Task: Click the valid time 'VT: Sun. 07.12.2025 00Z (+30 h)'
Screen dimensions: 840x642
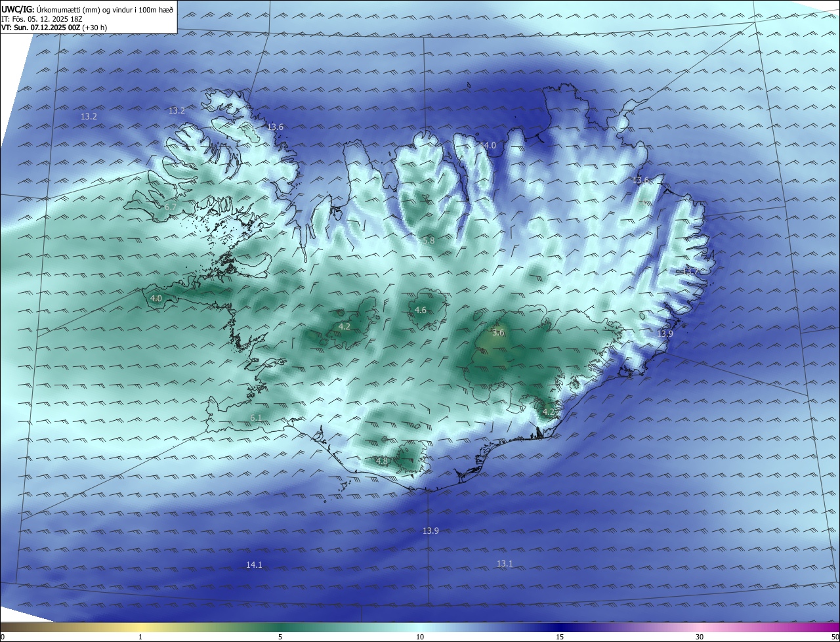Action: [54, 28]
